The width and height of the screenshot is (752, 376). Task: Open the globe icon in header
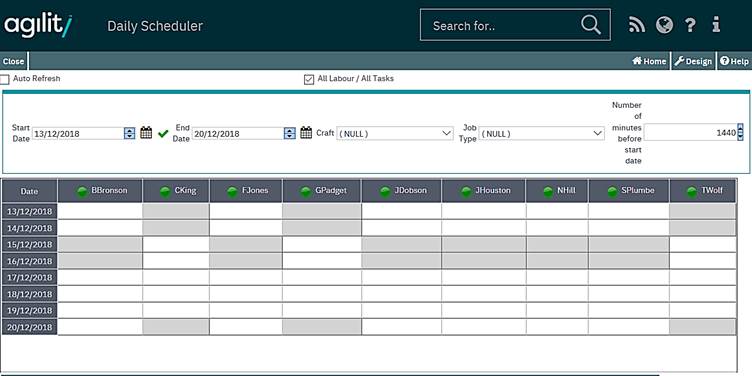[664, 25]
